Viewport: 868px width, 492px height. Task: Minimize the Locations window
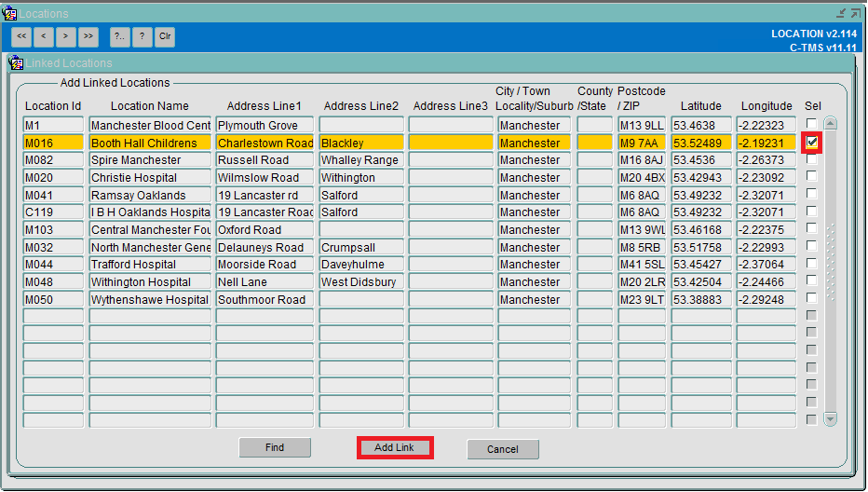pos(842,12)
